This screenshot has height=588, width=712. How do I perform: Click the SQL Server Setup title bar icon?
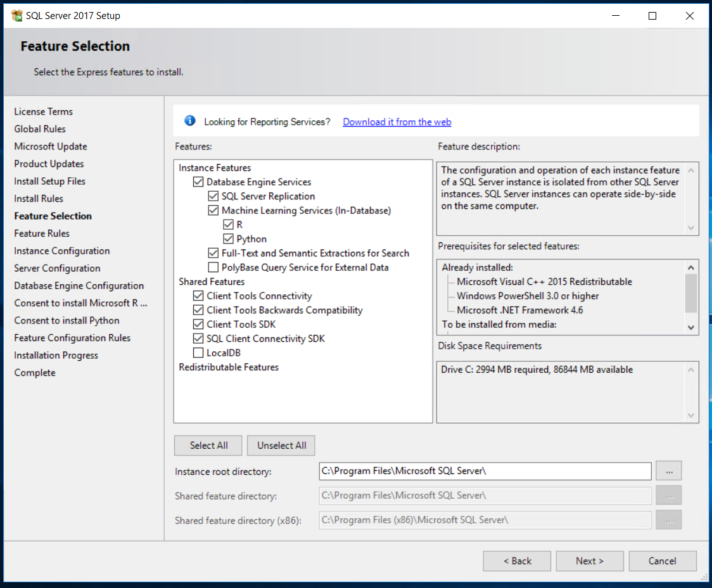pyautogui.click(x=17, y=15)
